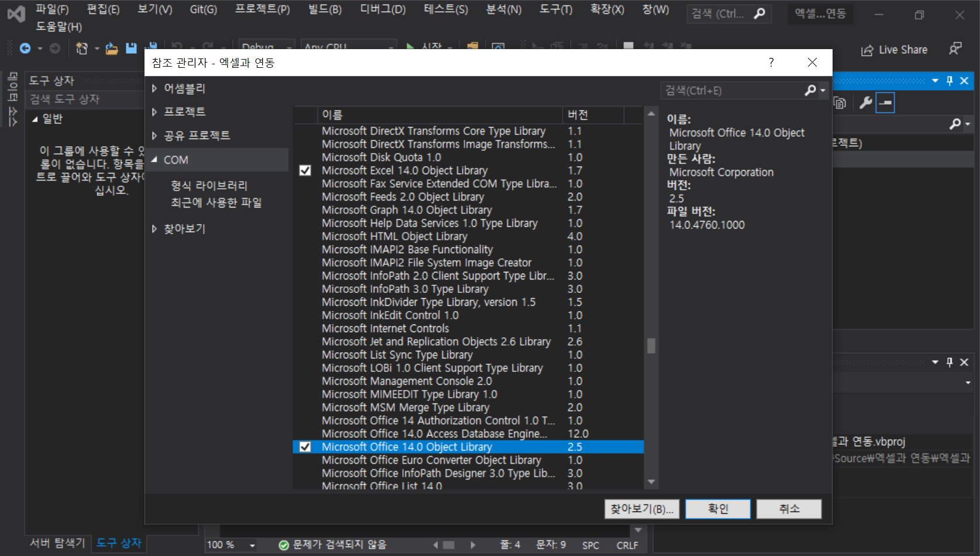
Task: Click the 확인 button
Action: (x=718, y=509)
